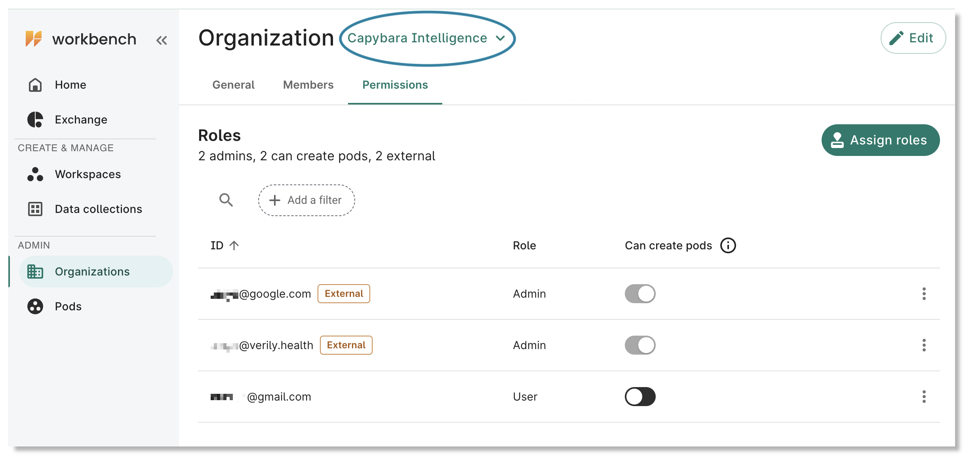The height and width of the screenshot is (471, 980).
Task: Click the search magnifier icon above the roles table
Action: click(x=226, y=200)
